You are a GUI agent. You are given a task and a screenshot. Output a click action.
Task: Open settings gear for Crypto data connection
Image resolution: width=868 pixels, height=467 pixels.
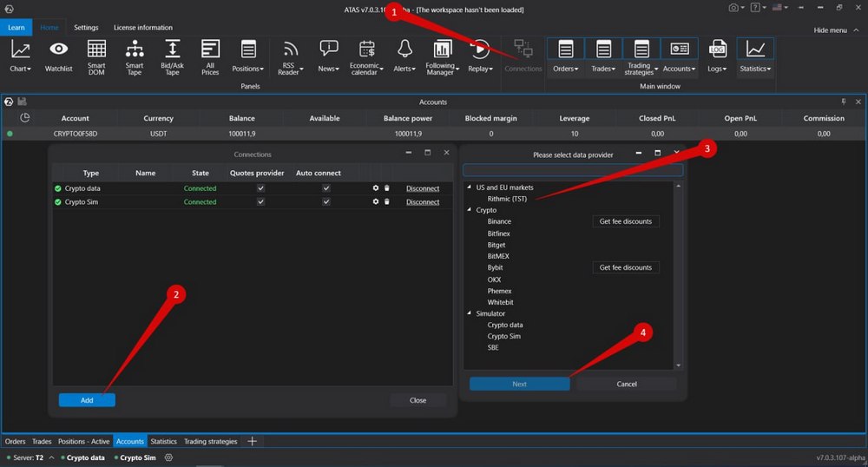[x=376, y=188]
